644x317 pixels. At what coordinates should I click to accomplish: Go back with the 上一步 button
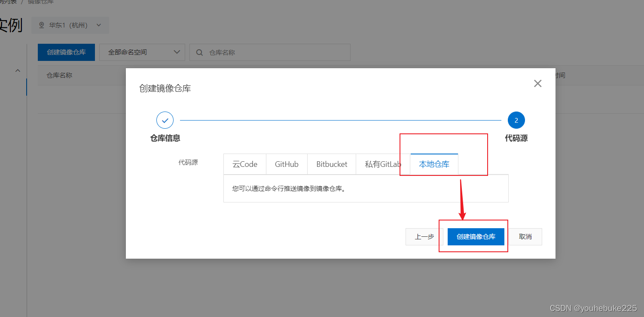coord(424,237)
